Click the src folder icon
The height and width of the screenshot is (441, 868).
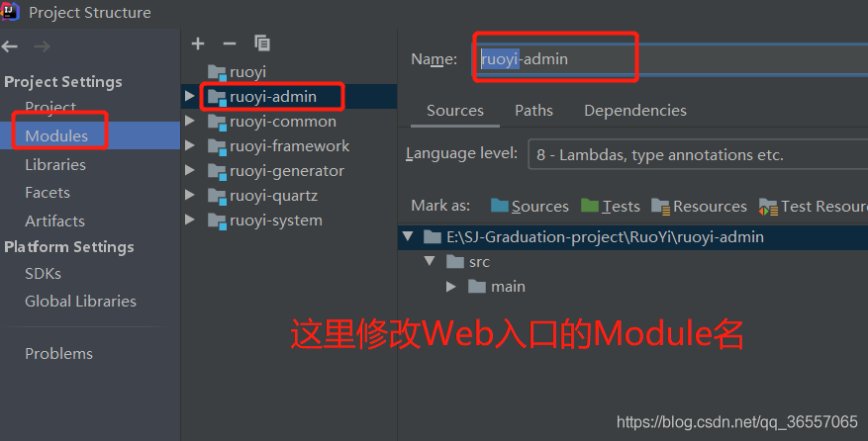coord(455,262)
